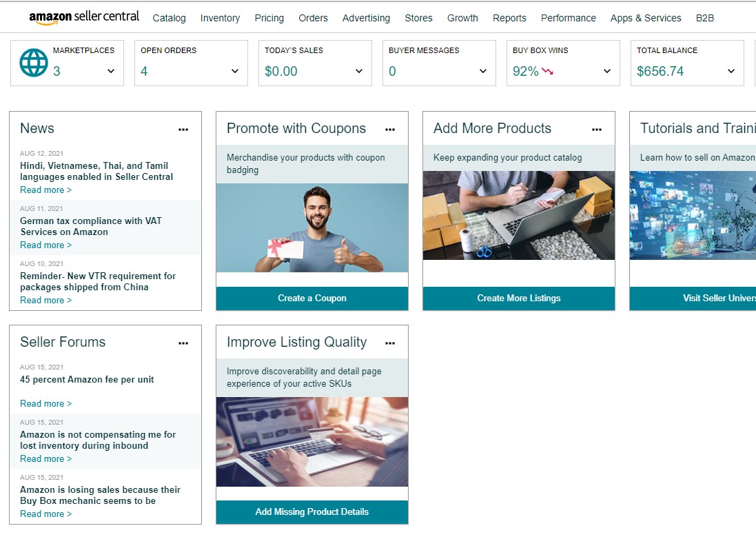Image resolution: width=756 pixels, height=557 pixels.
Task: Expand the Total Balance dropdown chevron
Action: pyautogui.click(x=731, y=71)
